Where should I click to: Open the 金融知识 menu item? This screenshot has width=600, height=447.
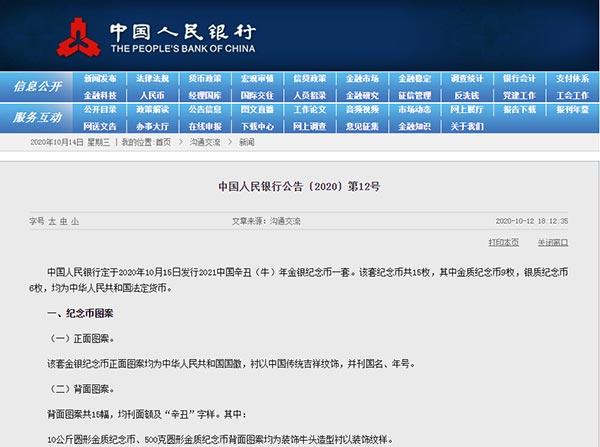click(414, 126)
